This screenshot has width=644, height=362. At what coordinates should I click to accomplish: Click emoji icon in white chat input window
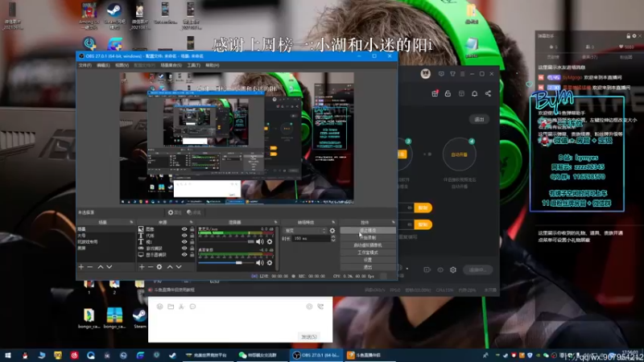click(x=159, y=306)
